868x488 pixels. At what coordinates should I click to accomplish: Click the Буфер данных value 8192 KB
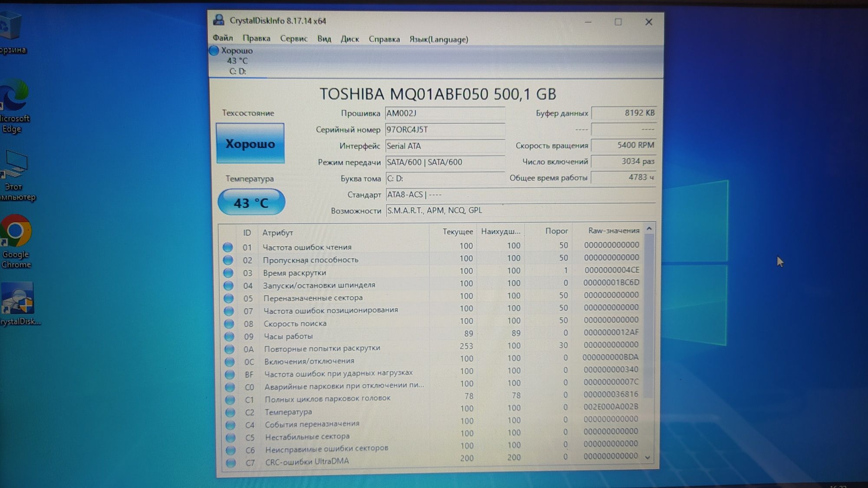click(x=624, y=113)
